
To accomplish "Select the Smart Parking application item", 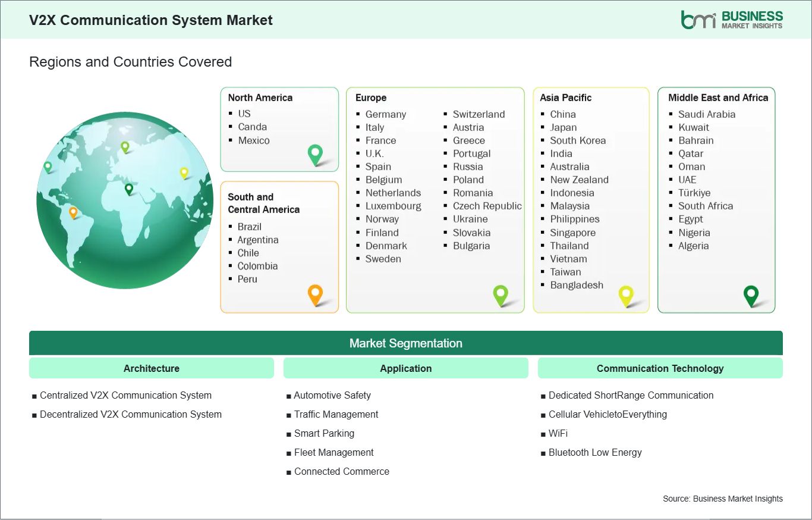I will [324, 433].
